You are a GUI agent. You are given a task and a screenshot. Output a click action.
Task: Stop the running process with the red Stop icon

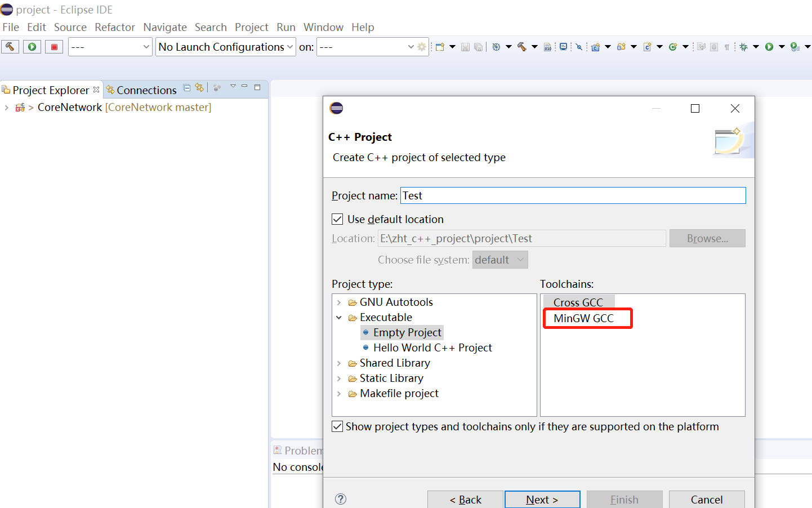[53, 46]
